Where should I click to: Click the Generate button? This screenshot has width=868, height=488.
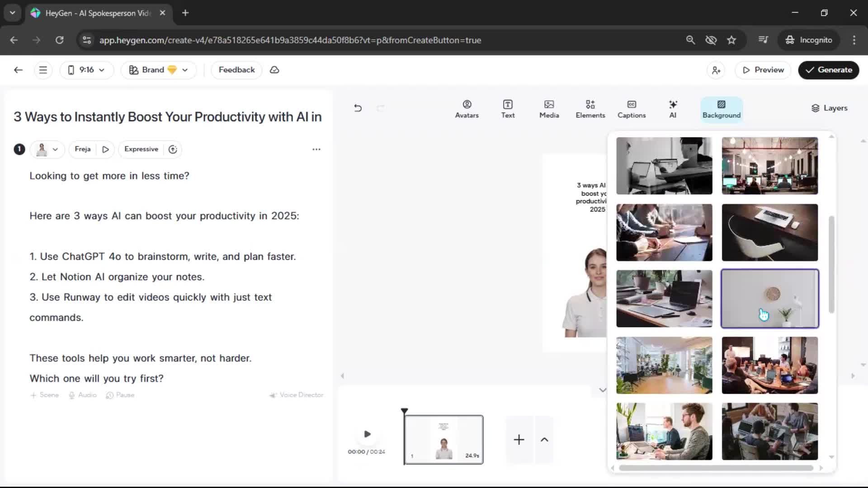click(828, 70)
